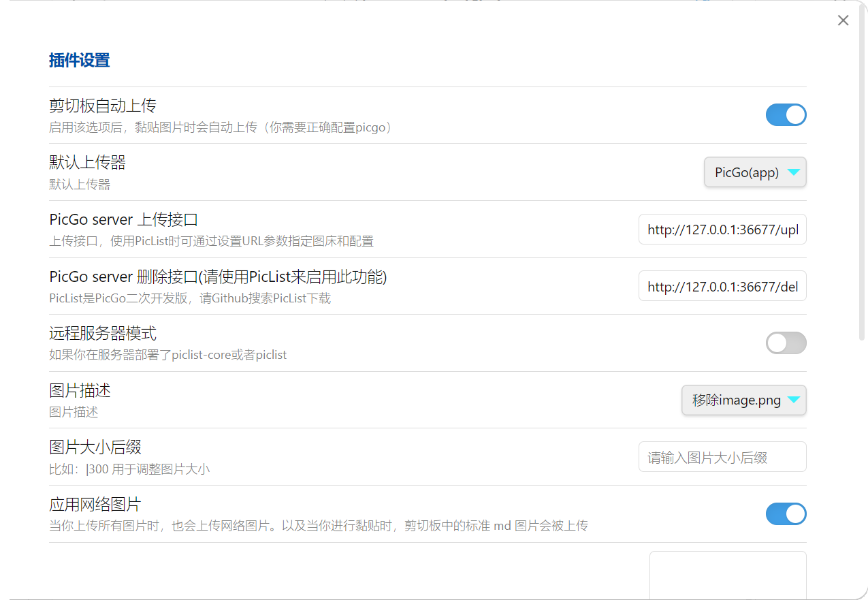Image resolution: width=868 pixels, height=600 pixels.
Task: Open the 图片描述 移除image.png dropdown
Action: pyautogui.click(x=743, y=400)
